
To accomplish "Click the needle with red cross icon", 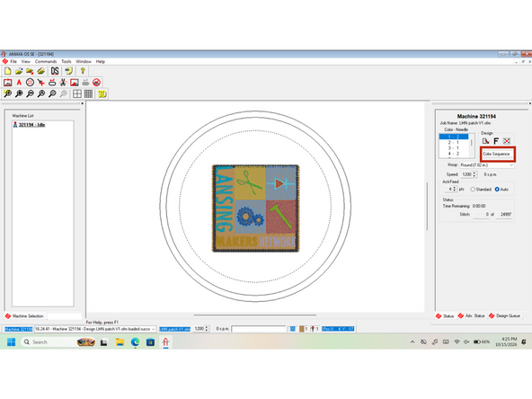I will 41,83.
